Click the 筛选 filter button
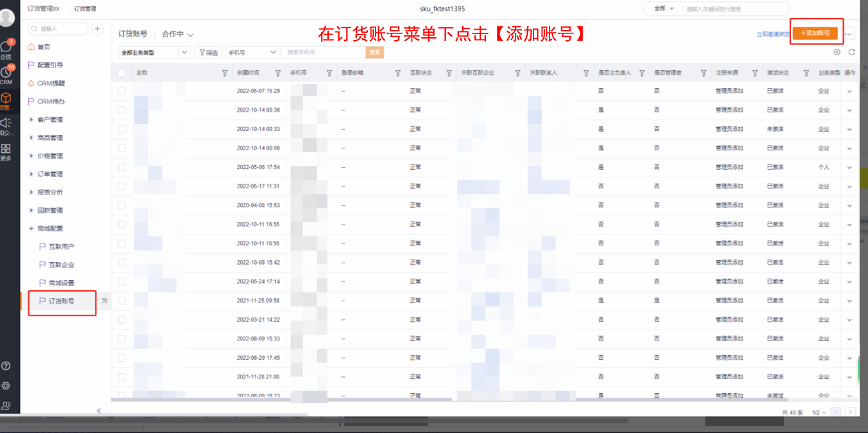The image size is (868, 433). click(x=208, y=53)
